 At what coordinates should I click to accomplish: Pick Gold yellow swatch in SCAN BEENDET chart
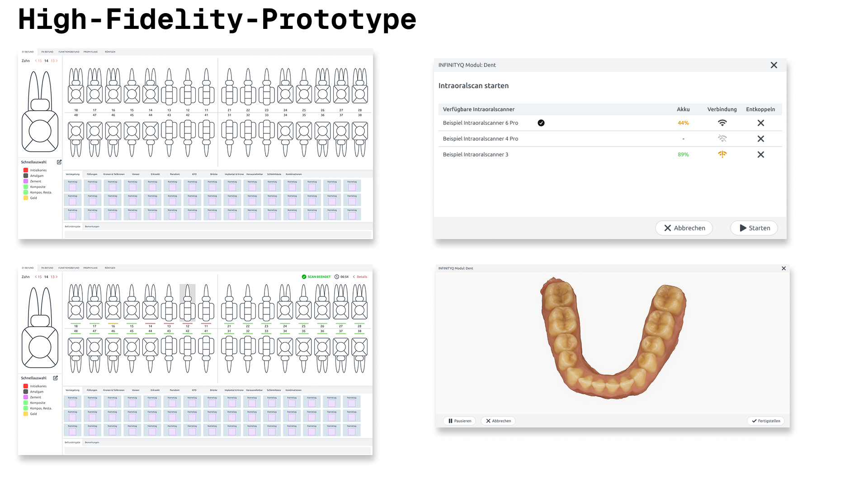coord(26,414)
